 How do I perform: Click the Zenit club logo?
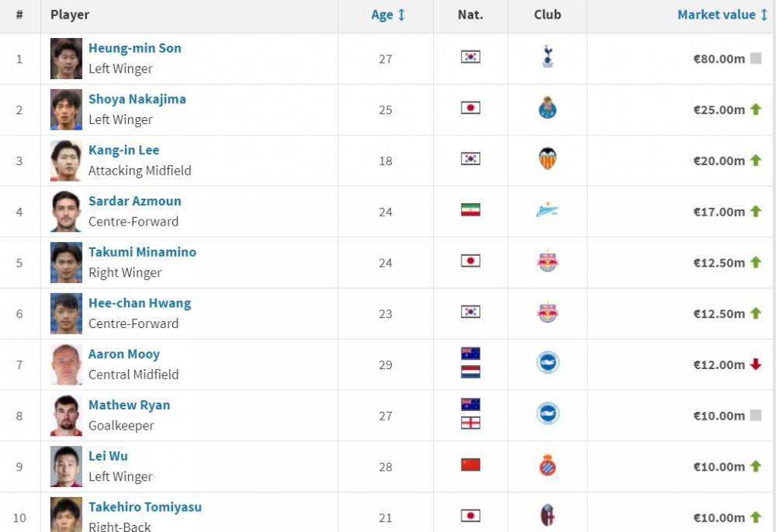coord(547,211)
